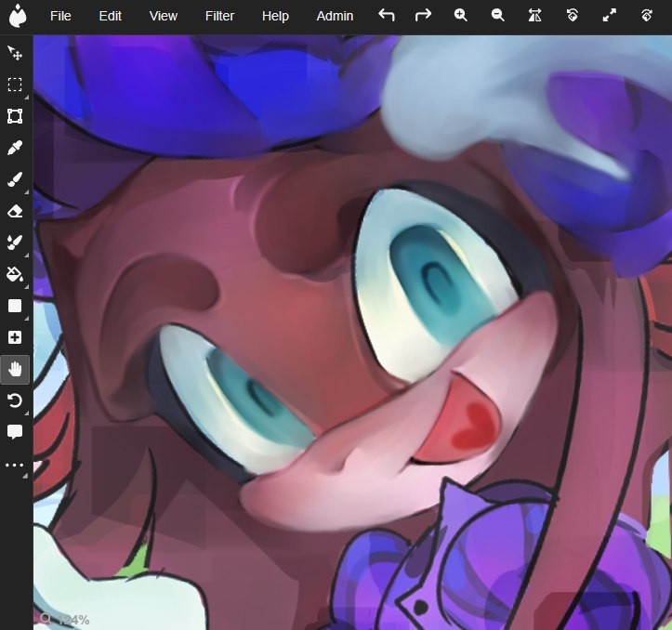Click the Redo arrow button
Viewport: 672px width, 630px height.
coord(423,15)
